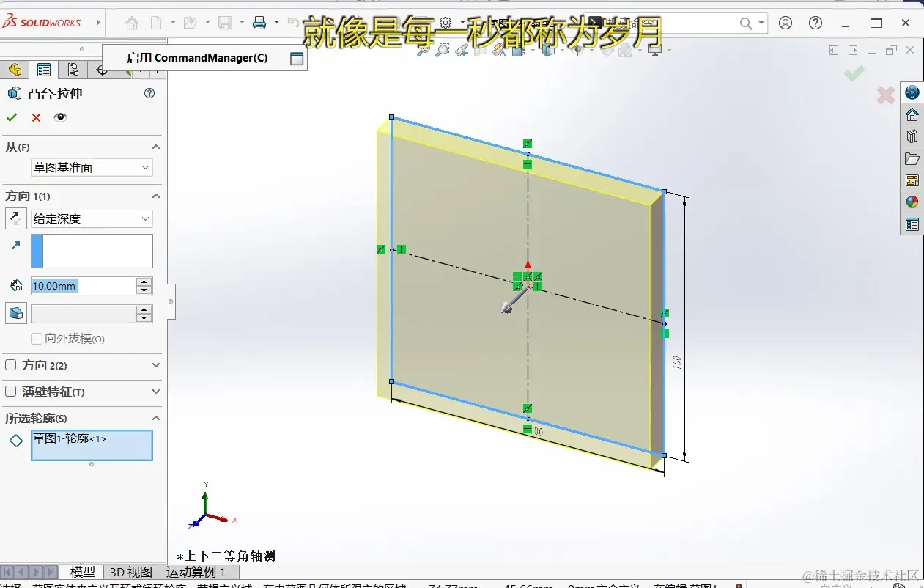Open the Options gear icon

pyautogui.click(x=445, y=23)
